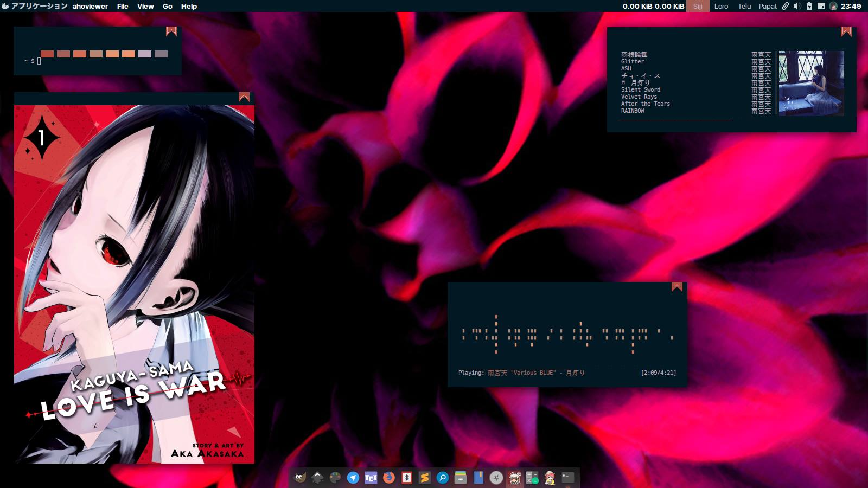Image resolution: width=868 pixels, height=488 pixels.
Task: Launch terminal from the dock
Action: [568, 478]
